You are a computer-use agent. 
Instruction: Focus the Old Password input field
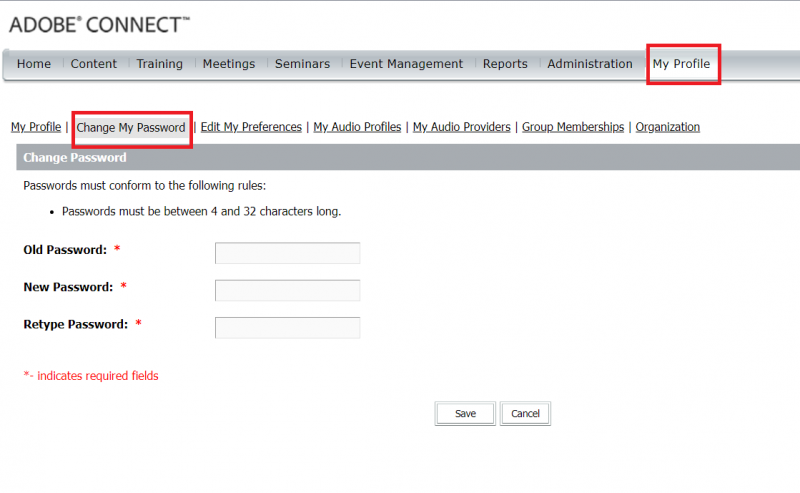287,253
